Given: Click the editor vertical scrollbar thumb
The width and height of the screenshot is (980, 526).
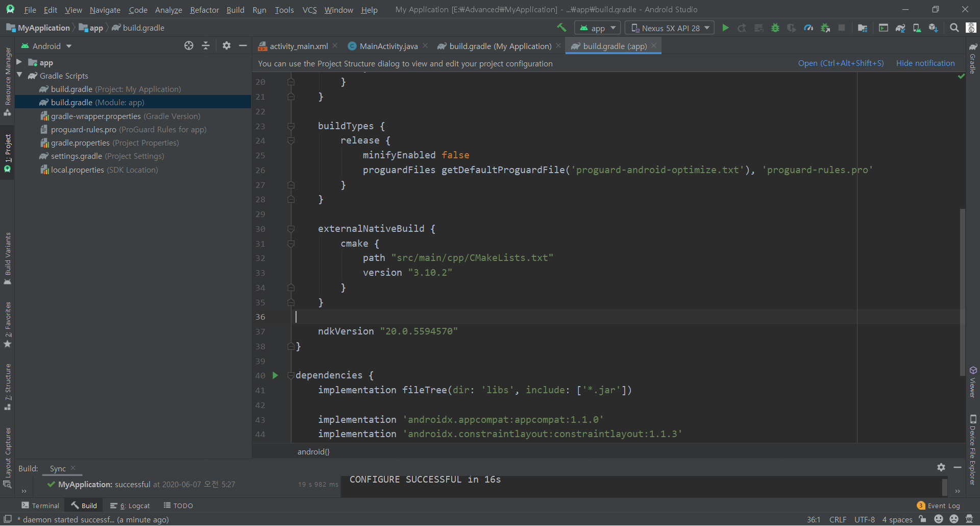Looking at the screenshot, I should pyautogui.click(x=963, y=292).
